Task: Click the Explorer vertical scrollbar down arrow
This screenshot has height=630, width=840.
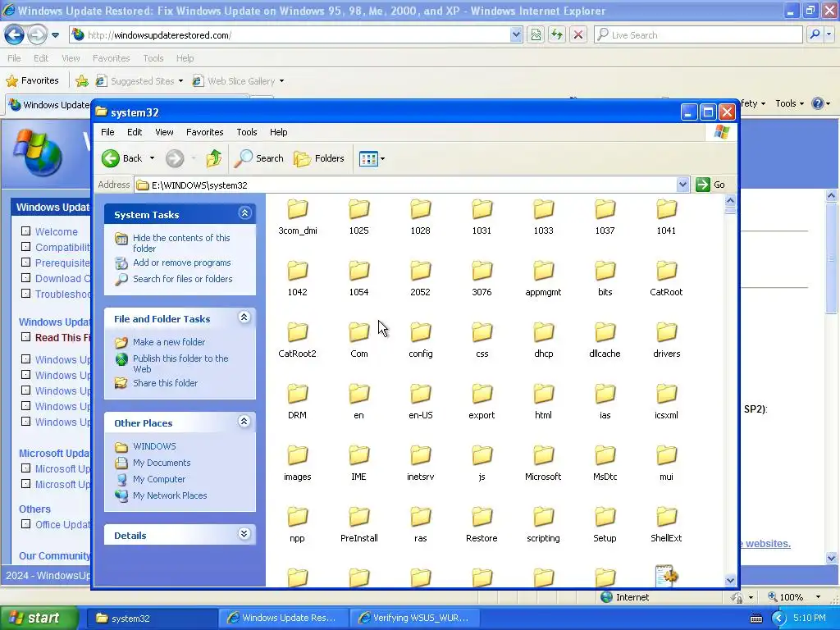Action: pos(730,580)
